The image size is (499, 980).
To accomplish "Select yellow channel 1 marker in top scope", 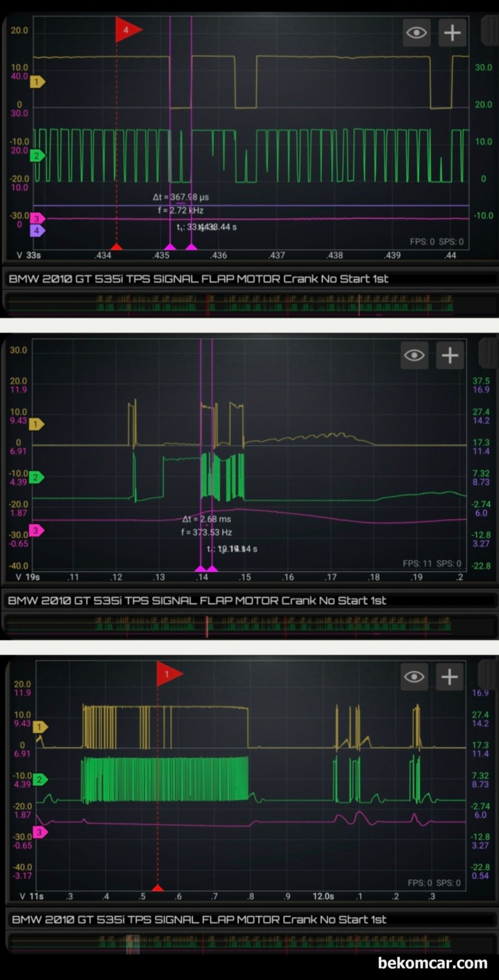I will point(37,82).
